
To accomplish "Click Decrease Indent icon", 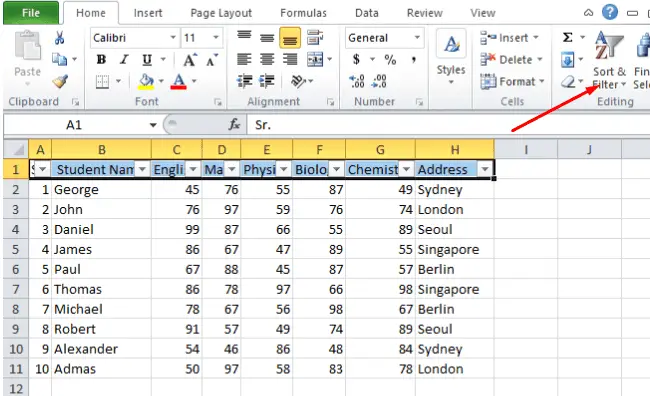I will pos(245,81).
